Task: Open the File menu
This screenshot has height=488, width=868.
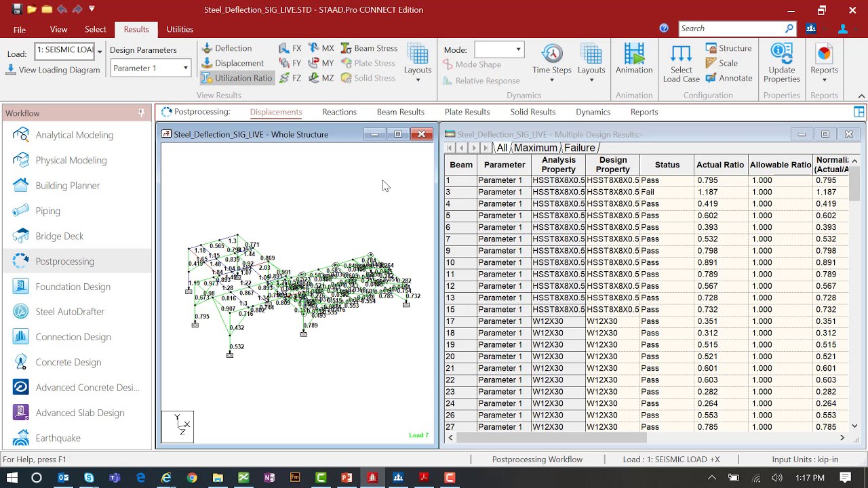Action: click(x=20, y=30)
